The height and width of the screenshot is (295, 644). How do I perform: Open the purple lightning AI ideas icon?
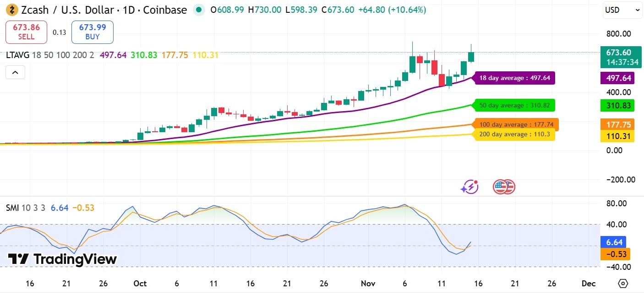point(469,187)
